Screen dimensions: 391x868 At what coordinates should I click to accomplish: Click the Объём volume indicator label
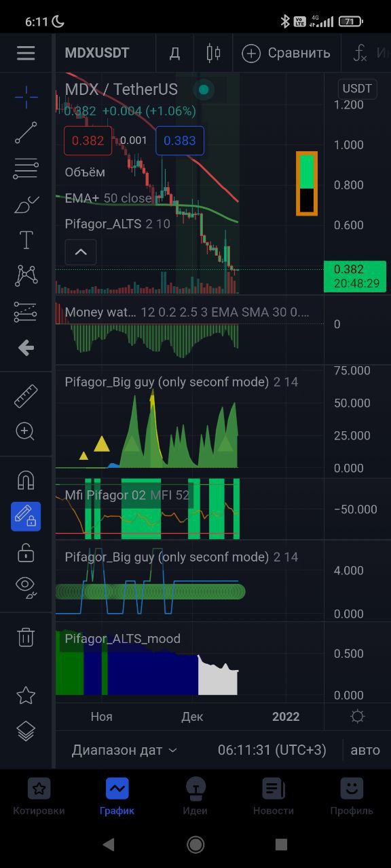click(85, 172)
